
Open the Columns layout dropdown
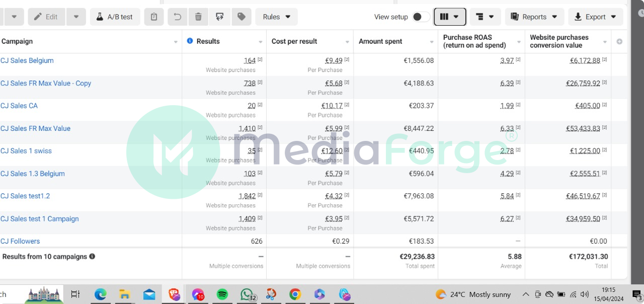point(450,17)
